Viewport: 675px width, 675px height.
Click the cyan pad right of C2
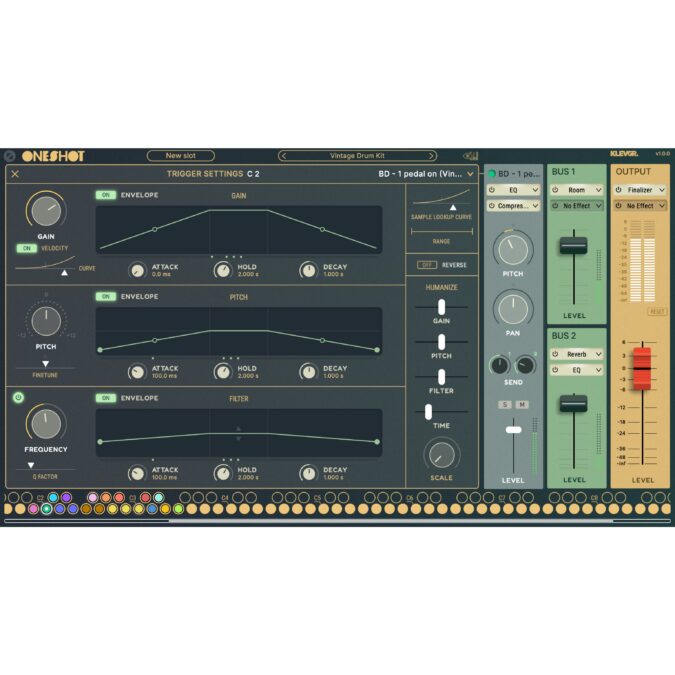point(53,498)
